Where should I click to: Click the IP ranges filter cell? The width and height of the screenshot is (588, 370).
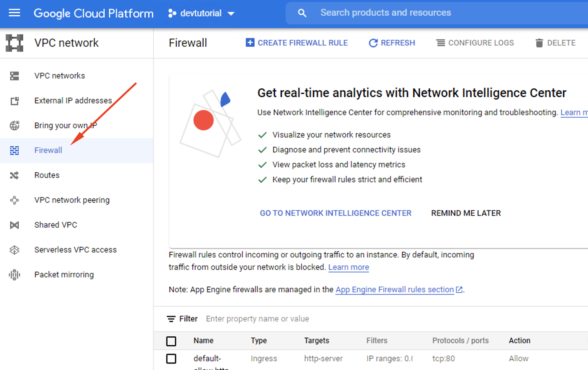coord(390,358)
